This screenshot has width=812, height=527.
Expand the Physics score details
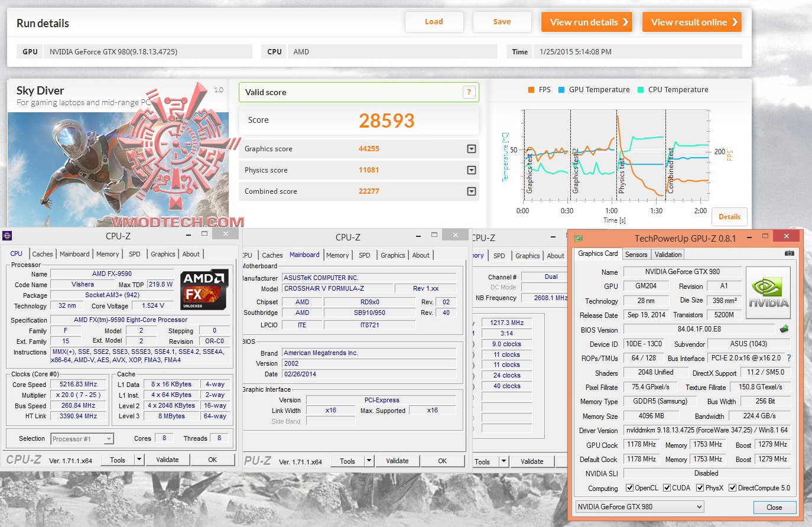point(472,170)
